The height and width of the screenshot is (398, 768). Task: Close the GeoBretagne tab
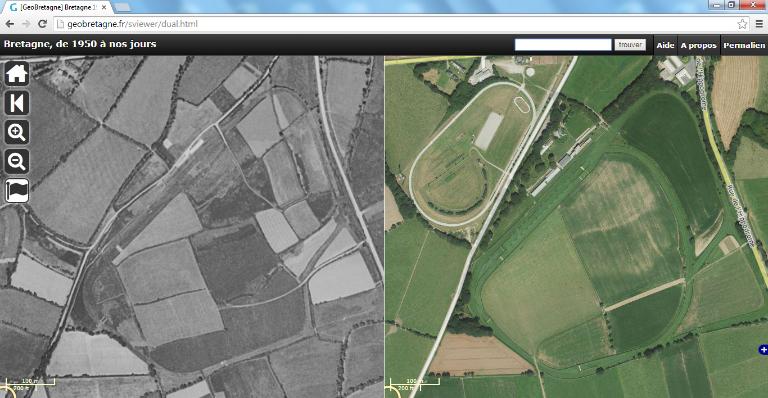[104, 7]
